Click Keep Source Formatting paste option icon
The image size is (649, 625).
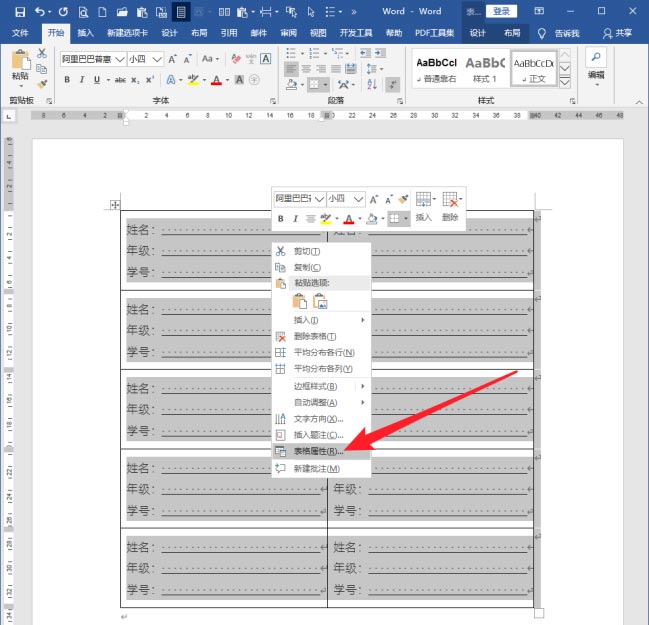tap(300, 301)
